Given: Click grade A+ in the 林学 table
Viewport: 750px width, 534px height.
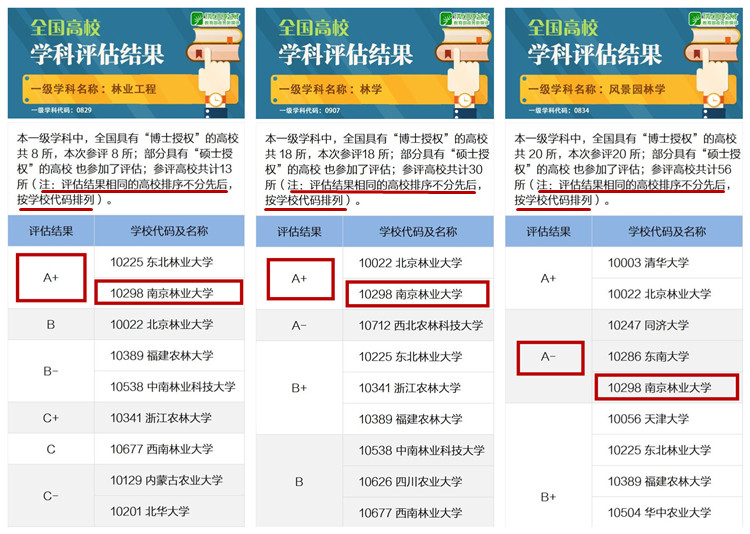Looking at the screenshot, I should click(x=299, y=278).
